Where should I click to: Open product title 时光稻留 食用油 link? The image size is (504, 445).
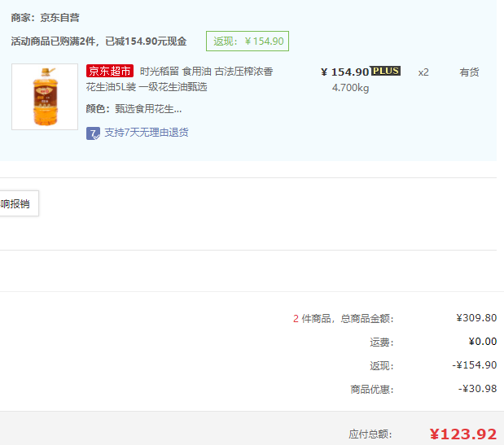click(x=179, y=79)
